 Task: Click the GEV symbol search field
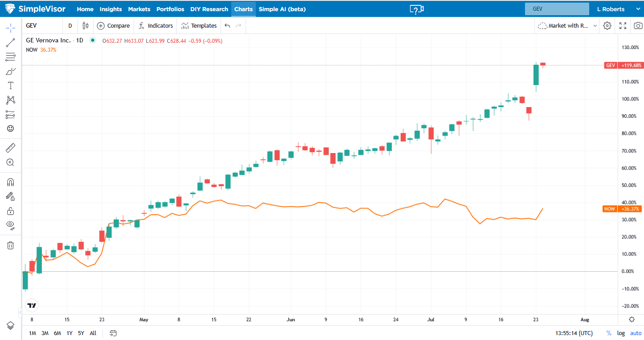click(42, 26)
